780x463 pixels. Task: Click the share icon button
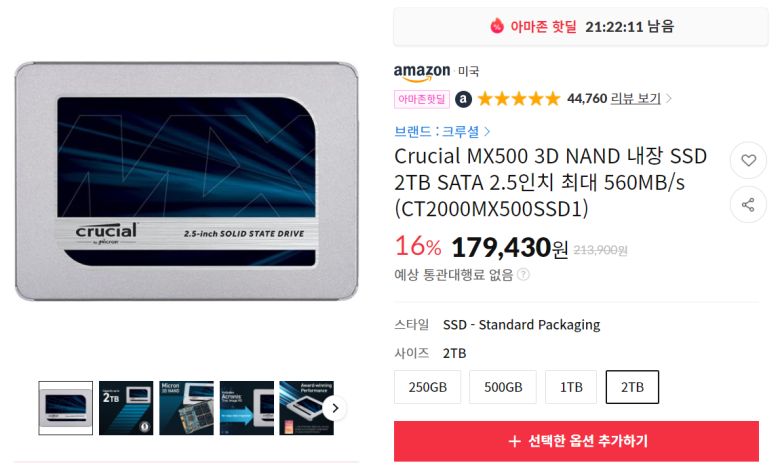coord(748,204)
